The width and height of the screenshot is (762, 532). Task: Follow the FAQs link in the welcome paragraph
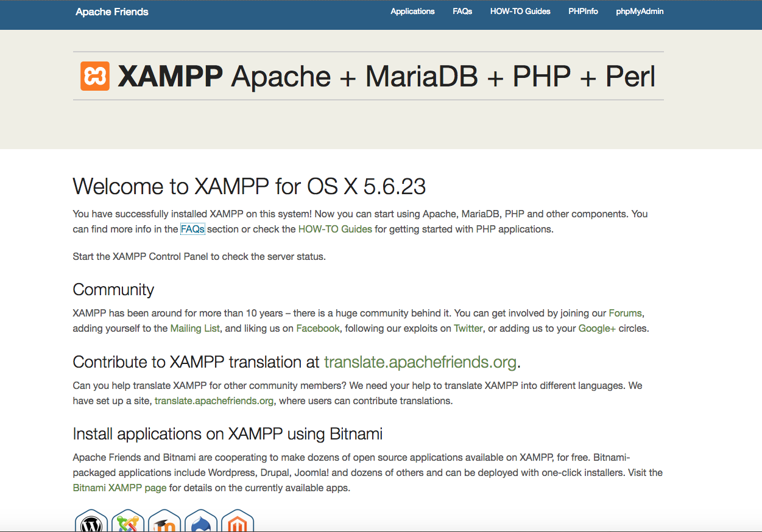point(192,229)
